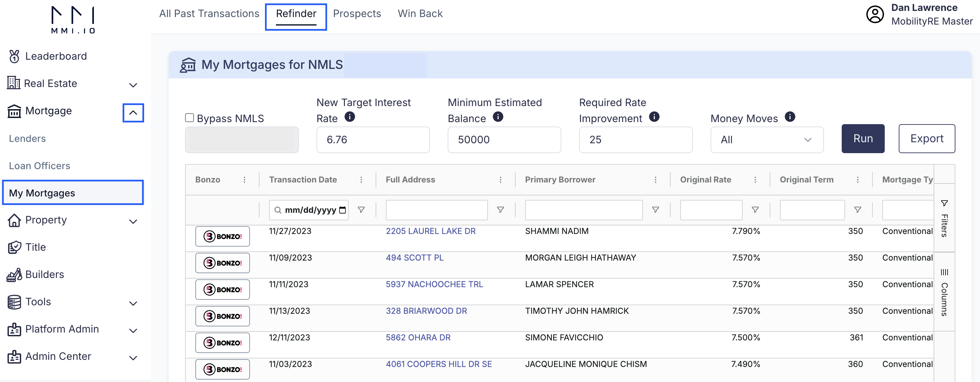Open the side Filters panel toggle

[x=944, y=218]
